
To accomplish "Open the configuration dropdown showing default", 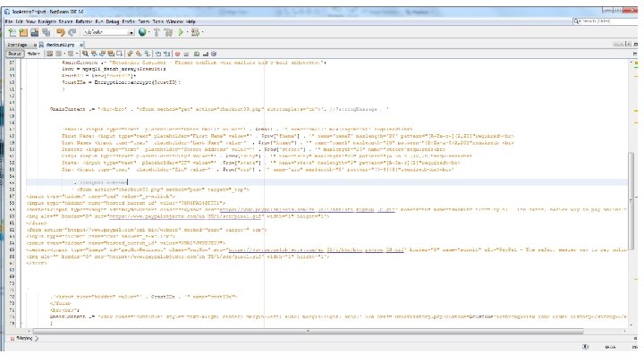I will click(x=108, y=32).
